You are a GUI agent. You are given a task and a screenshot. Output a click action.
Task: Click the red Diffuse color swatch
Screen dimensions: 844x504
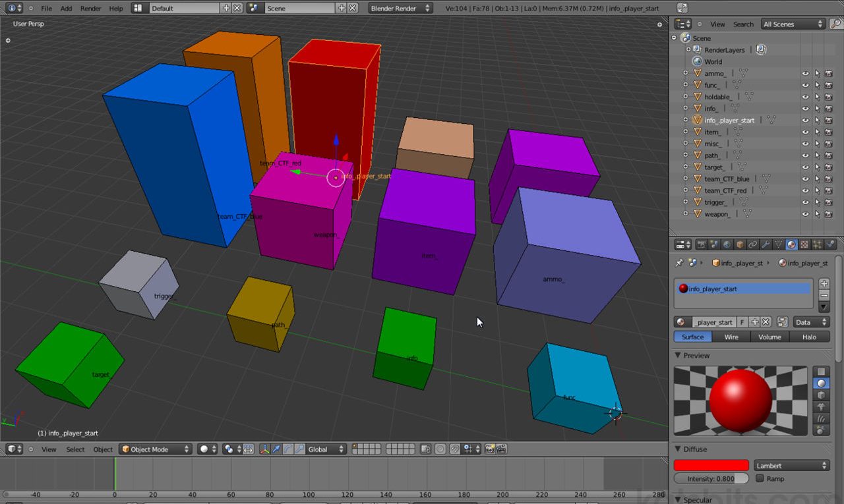pos(711,465)
